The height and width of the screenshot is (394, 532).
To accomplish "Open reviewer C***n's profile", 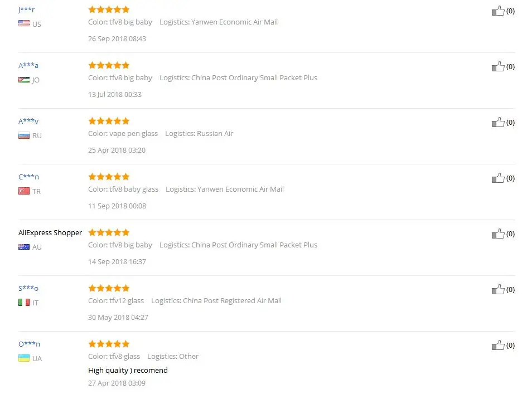I will (28, 177).
